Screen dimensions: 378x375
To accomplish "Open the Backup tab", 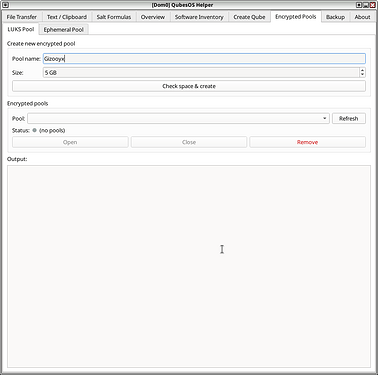I will [335, 17].
